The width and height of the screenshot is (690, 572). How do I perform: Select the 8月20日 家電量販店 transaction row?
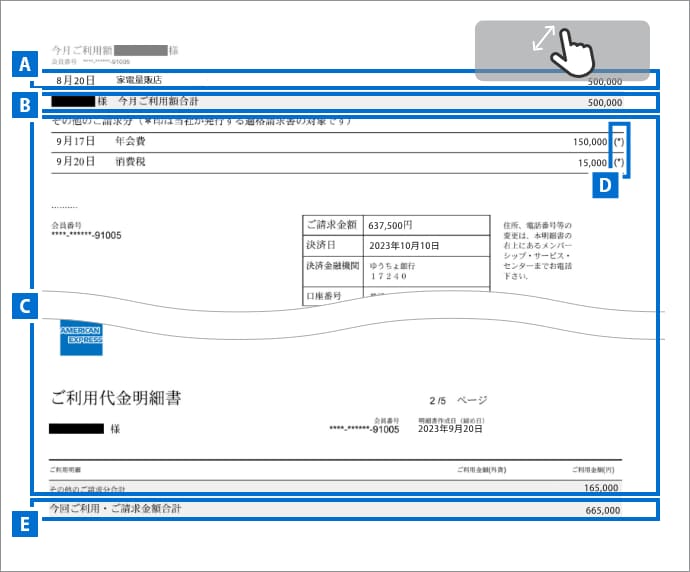coord(340,80)
